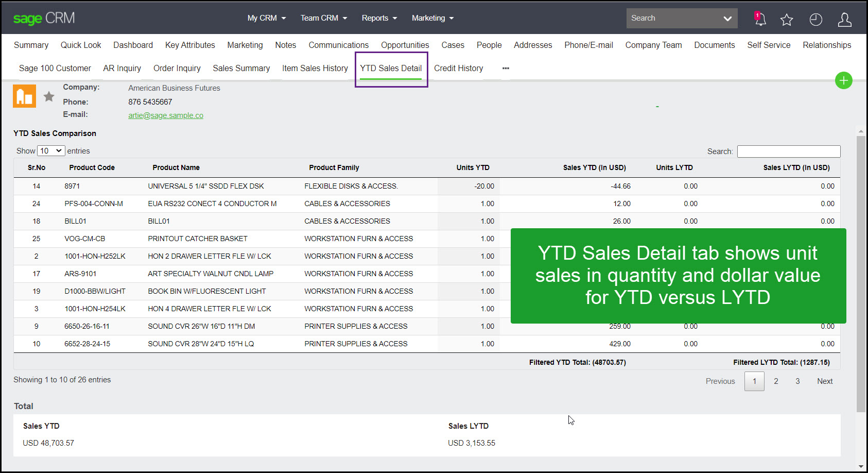Click the green plus add button
Screen dimensions: 868x473
(843, 80)
